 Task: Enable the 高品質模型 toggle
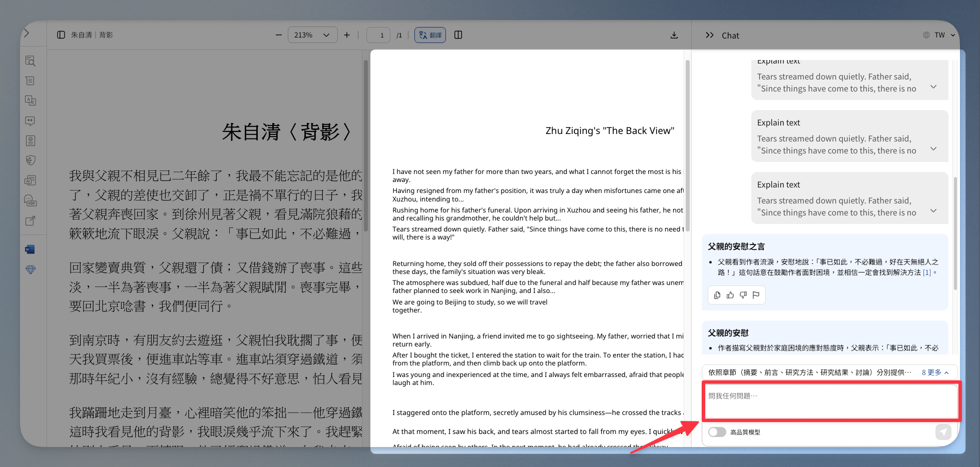tap(717, 432)
